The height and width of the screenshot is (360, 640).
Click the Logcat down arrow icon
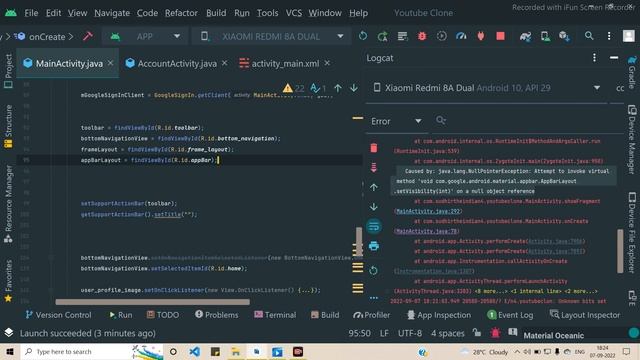373,207
